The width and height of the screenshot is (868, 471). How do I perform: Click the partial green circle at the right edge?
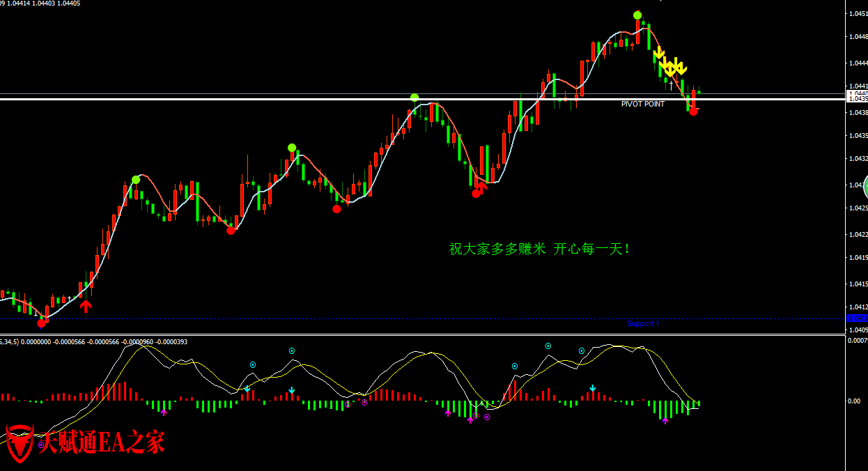pos(865,187)
